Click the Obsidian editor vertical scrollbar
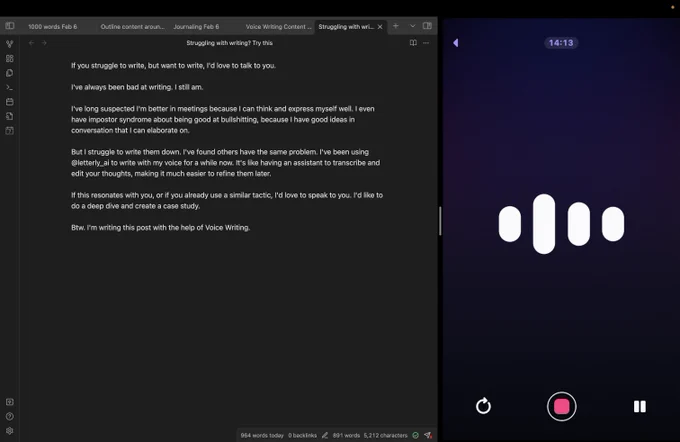680x442 pixels. coord(440,221)
